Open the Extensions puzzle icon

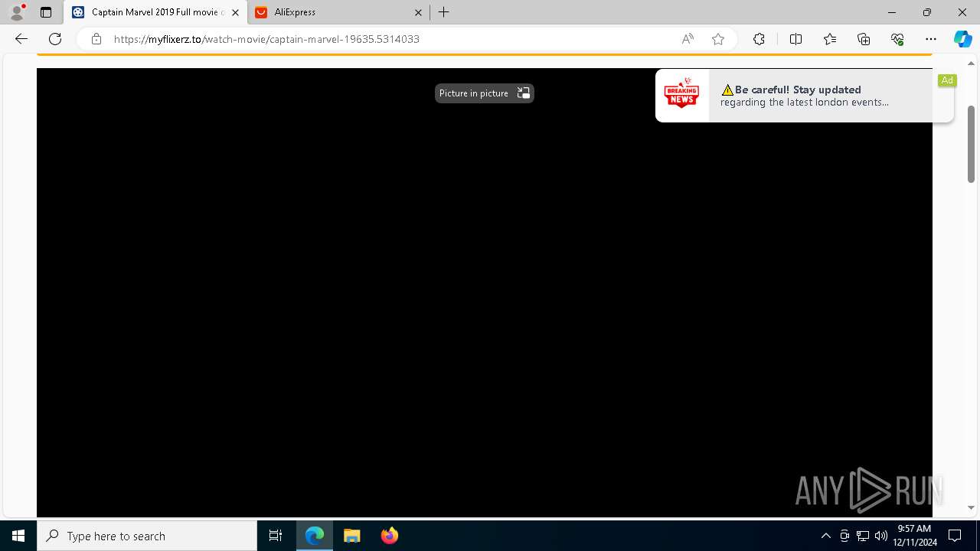coord(759,39)
